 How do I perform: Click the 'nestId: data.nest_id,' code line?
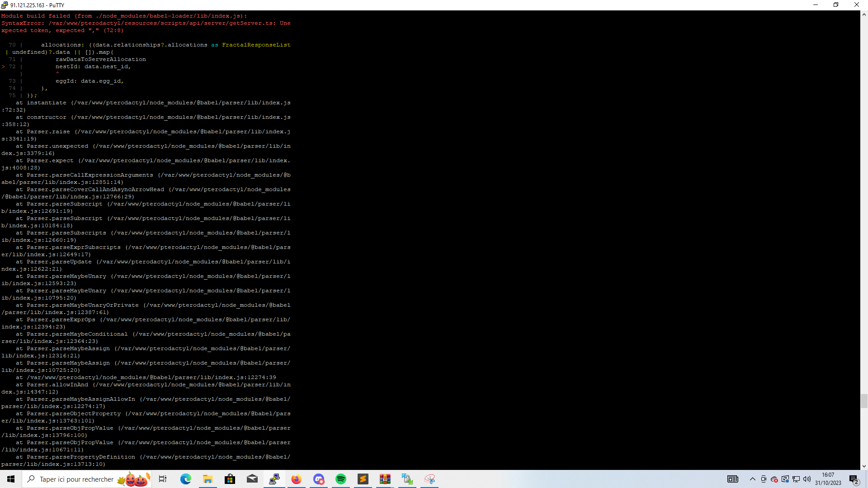(x=93, y=66)
